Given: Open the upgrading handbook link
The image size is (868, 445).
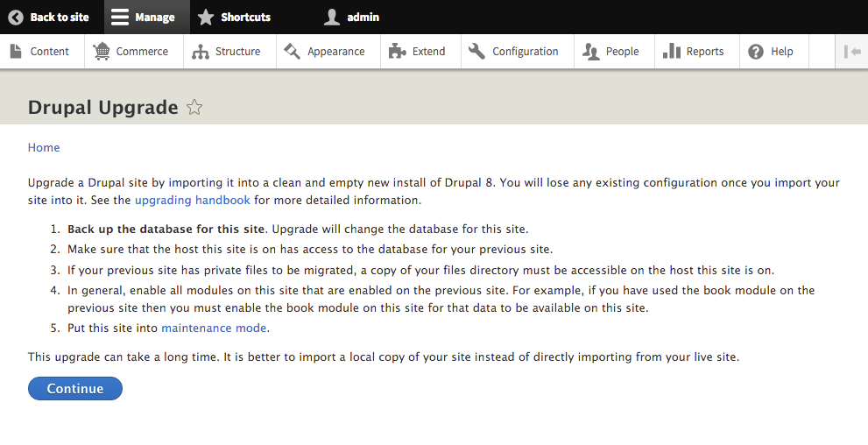Looking at the screenshot, I should pyautogui.click(x=193, y=200).
